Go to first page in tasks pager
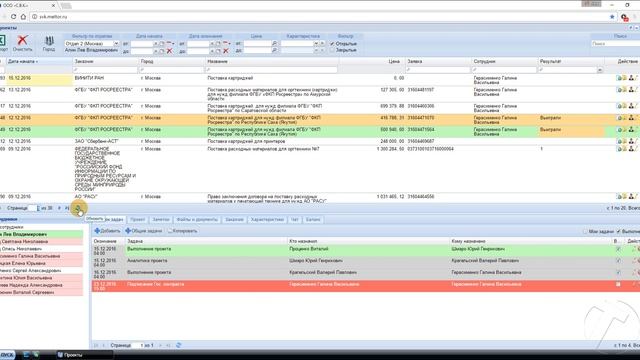 coord(96,345)
